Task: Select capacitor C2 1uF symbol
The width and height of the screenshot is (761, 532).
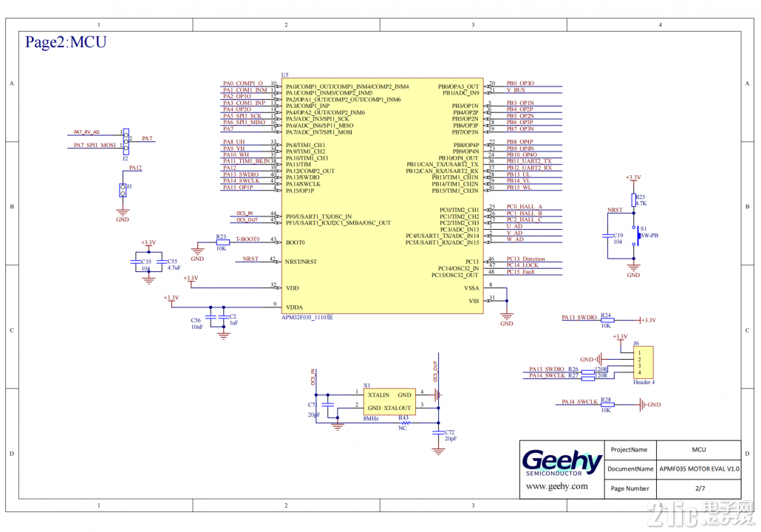Action: click(223, 317)
